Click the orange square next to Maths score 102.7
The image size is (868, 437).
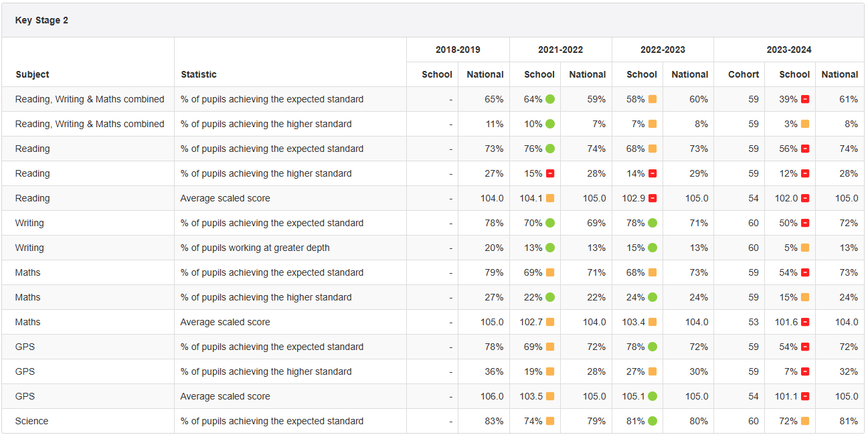[x=550, y=322]
